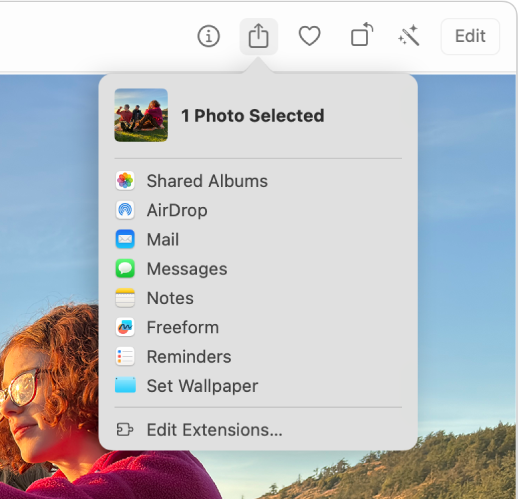The height and width of the screenshot is (500, 520).
Task: Apply Auto Enhance magic wand
Action: 409,35
